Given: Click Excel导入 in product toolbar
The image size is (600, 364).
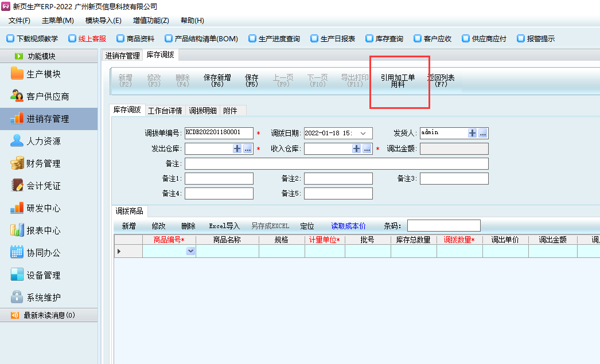Looking at the screenshot, I should click(x=224, y=226).
